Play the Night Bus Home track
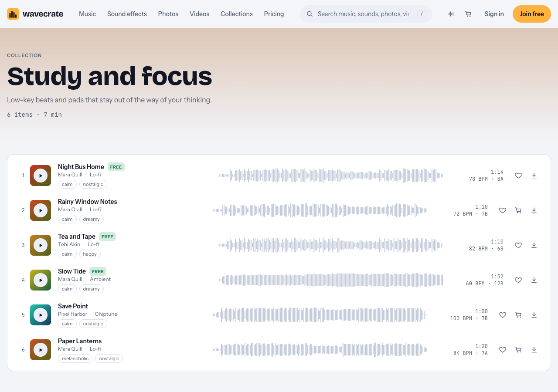The image size is (558, 392). pos(41,176)
